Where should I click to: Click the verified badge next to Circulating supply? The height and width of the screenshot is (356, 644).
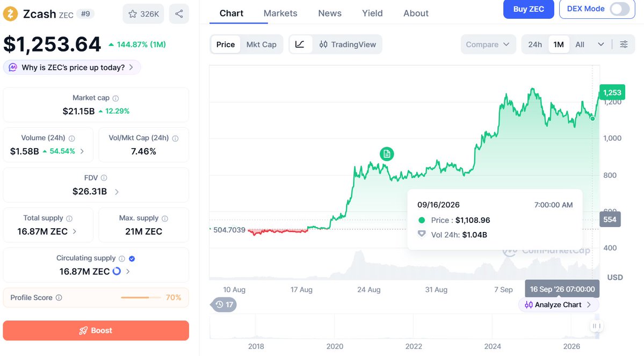pos(132,259)
